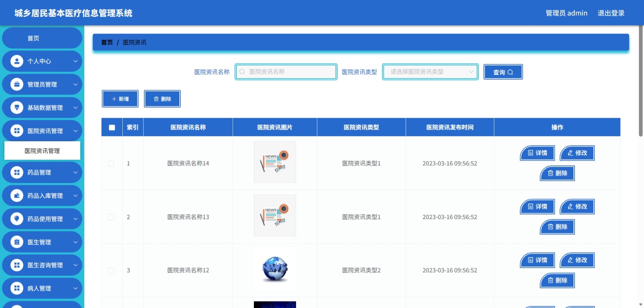Image resolution: width=644 pixels, height=308 pixels.
Task: Click the 药品入库管理 sidebar icon
Action: click(17, 196)
